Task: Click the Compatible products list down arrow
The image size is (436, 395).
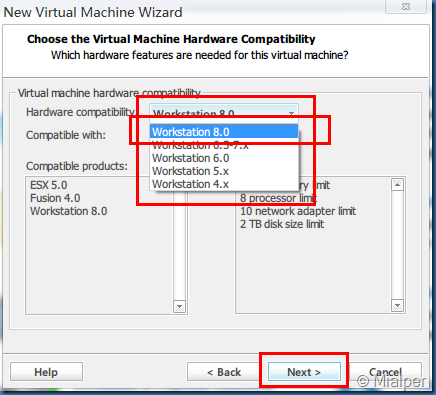Action: (179, 306)
